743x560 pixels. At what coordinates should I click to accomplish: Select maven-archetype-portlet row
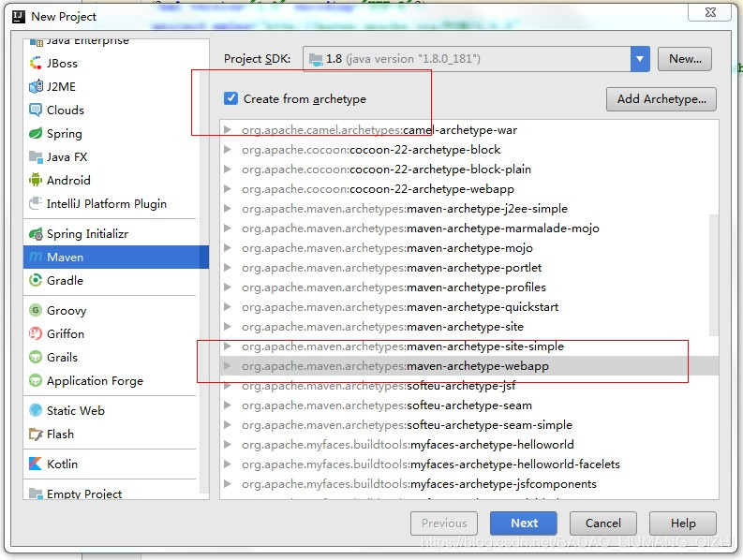469,267
